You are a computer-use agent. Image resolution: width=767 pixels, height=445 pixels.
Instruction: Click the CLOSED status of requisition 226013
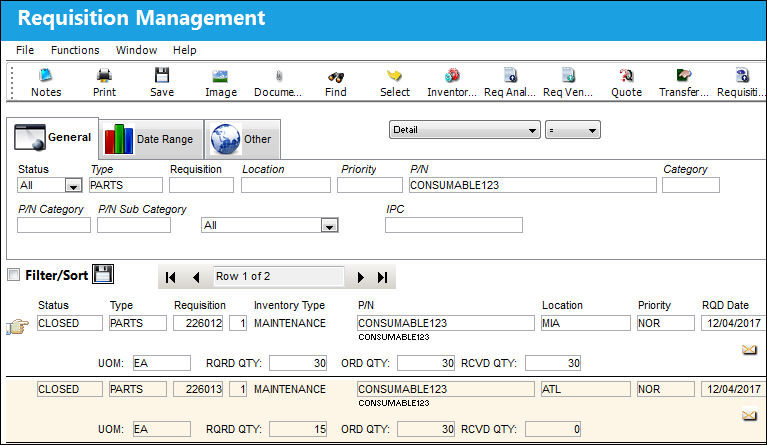click(70, 389)
